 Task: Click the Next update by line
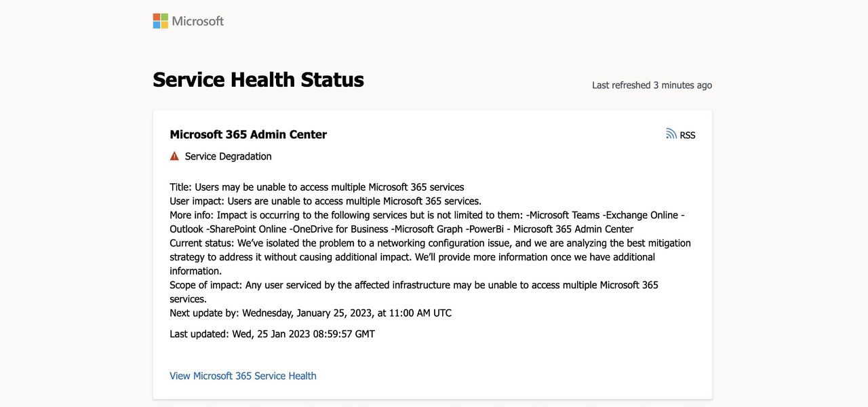tap(311, 313)
